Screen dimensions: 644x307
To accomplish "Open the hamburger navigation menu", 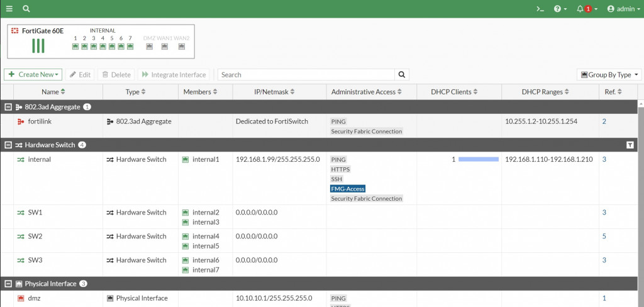I will point(9,9).
